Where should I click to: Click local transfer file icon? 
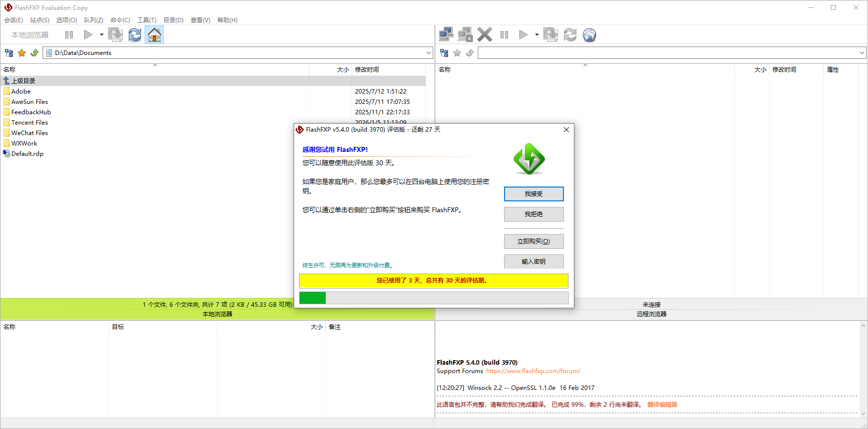tap(115, 35)
